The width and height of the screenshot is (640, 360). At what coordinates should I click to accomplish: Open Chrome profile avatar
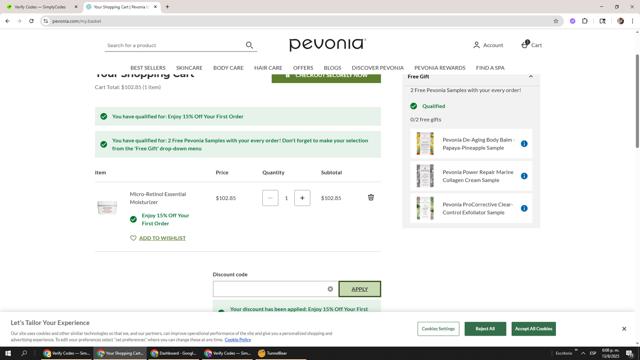620,21
